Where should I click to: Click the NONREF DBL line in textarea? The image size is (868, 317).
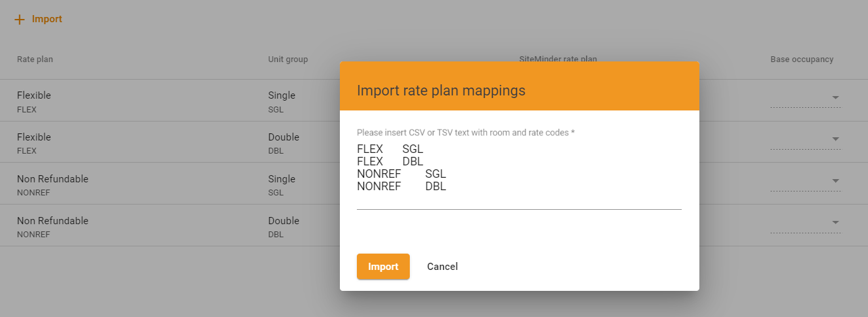click(x=401, y=186)
